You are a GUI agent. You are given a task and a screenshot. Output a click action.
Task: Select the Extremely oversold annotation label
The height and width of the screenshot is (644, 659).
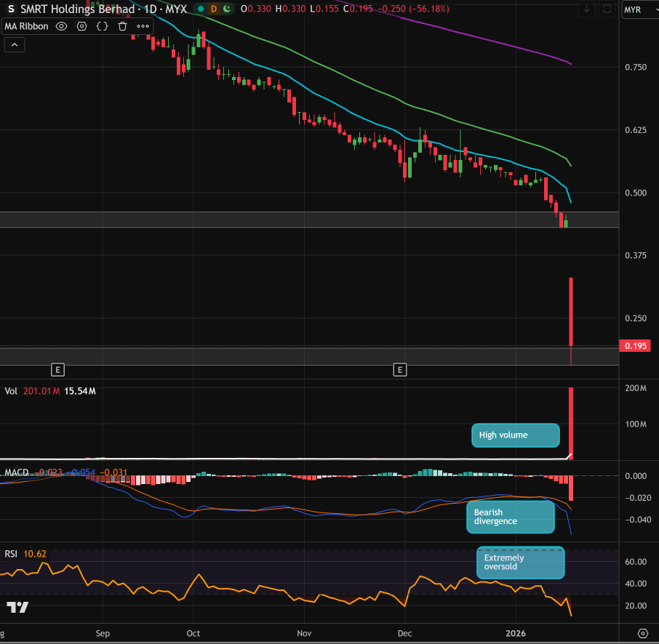click(521, 563)
